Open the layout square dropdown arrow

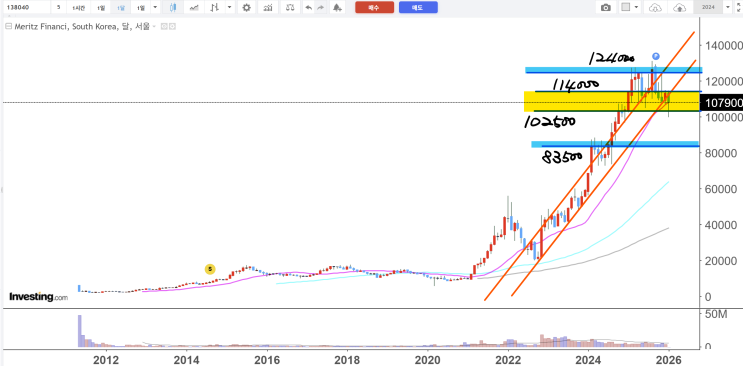[x=636, y=8]
